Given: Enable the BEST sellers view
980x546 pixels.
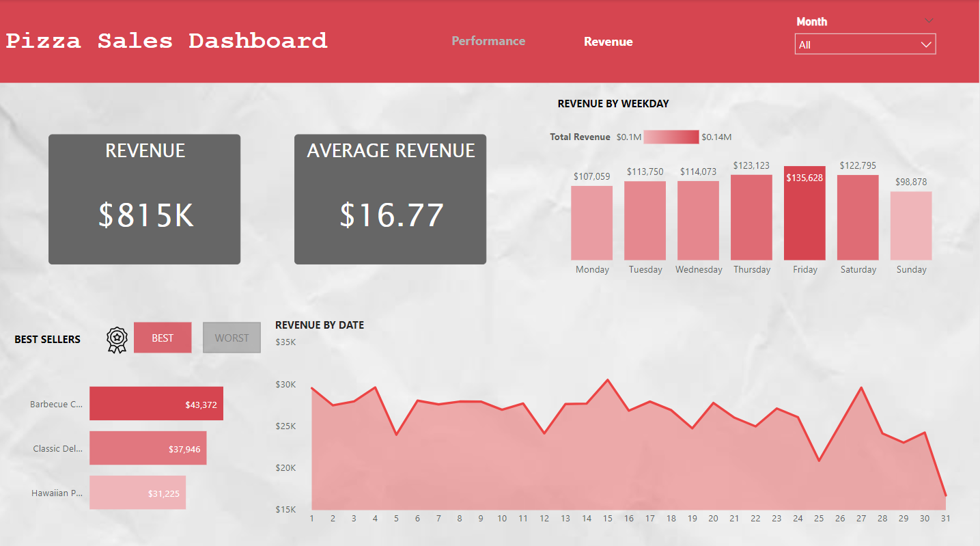Looking at the screenshot, I should [162, 337].
